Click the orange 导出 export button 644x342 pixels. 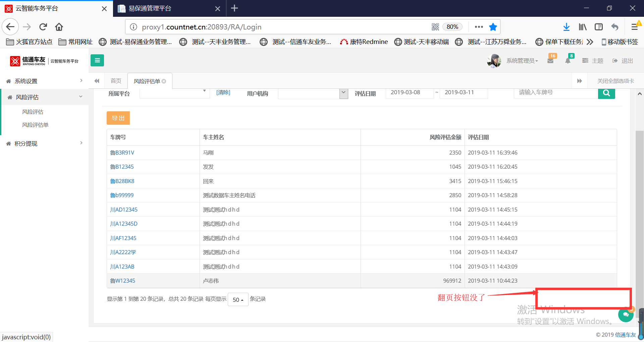pyautogui.click(x=118, y=118)
